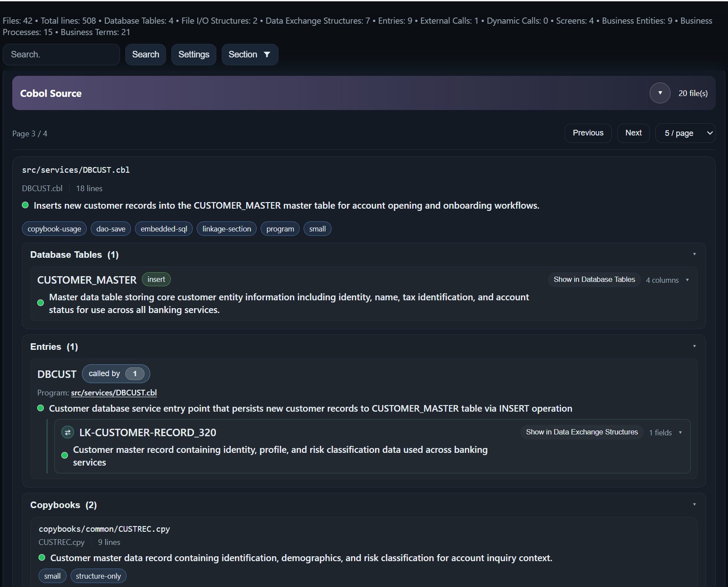728x587 pixels.
Task: Collapse the Cobol Source section arrow
Action: tap(660, 93)
